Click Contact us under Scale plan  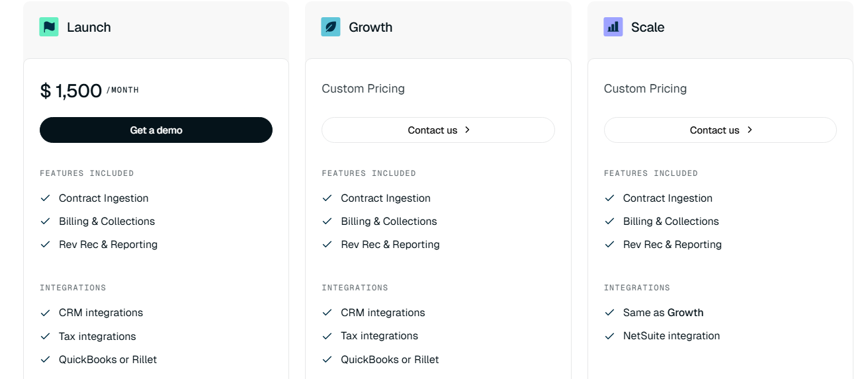(x=715, y=130)
